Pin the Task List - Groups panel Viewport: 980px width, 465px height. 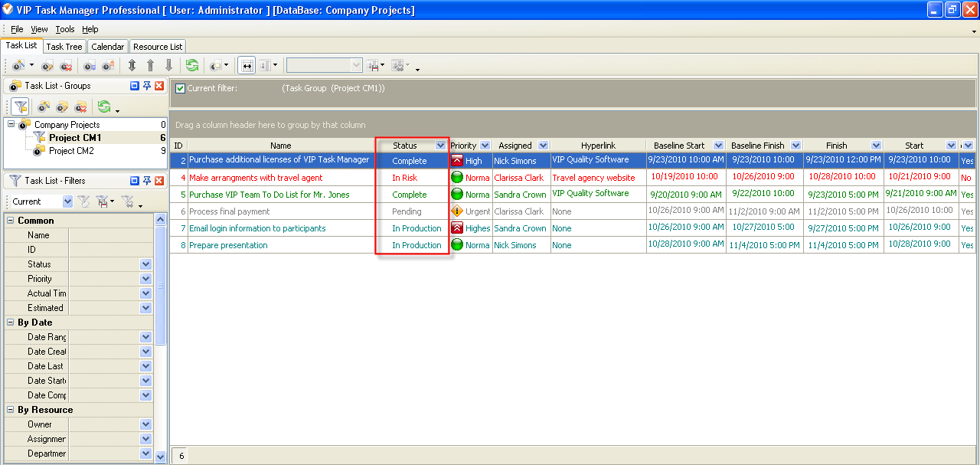147,86
